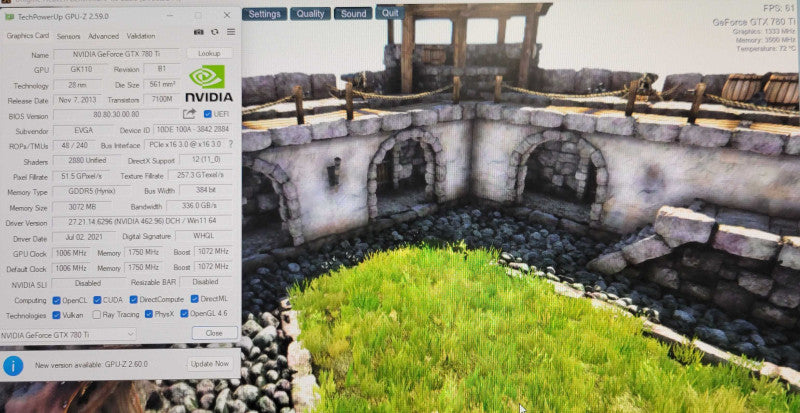Click the Name field with GTX 780 Ti
Screen dimensions: 800x413
(117, 54)
